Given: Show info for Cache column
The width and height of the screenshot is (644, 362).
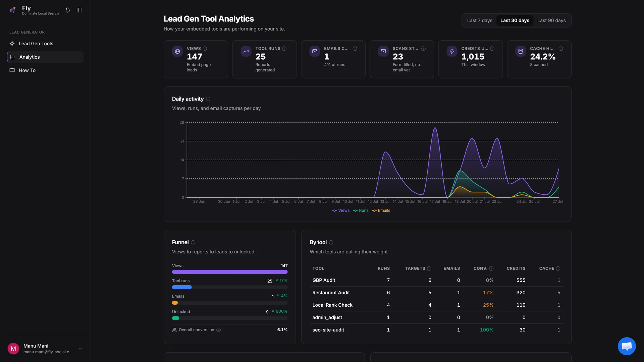Looking at the screenshot, I should [x=558, y=268].
